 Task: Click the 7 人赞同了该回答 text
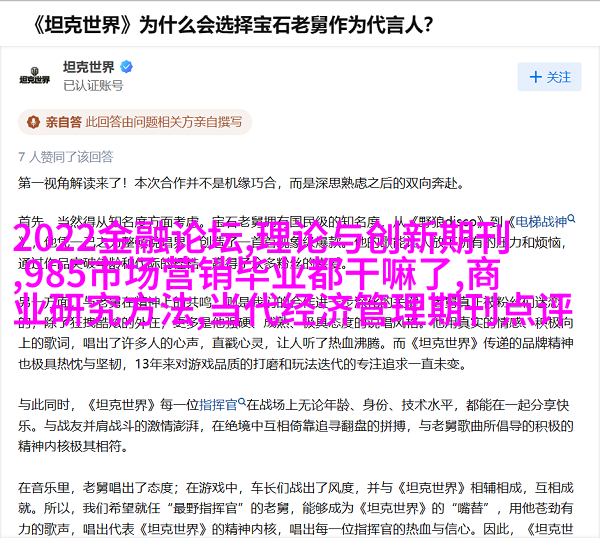(x=66, y=157)
